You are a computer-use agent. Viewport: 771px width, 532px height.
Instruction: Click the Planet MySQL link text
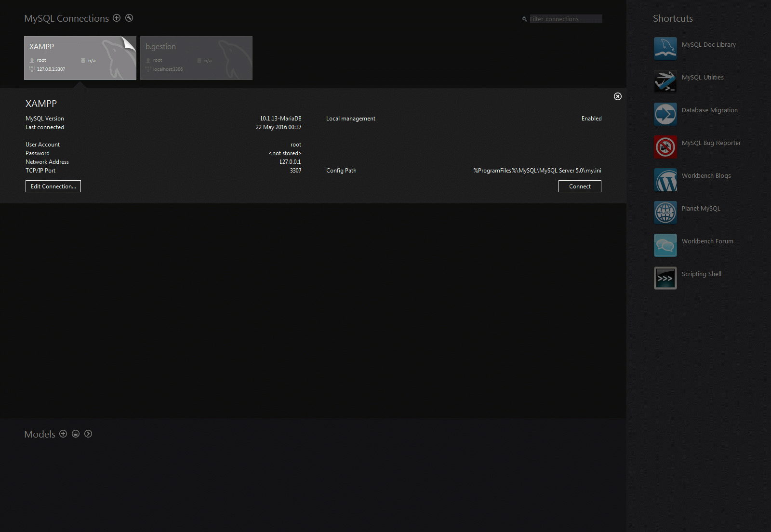click(x=701, y=209)
